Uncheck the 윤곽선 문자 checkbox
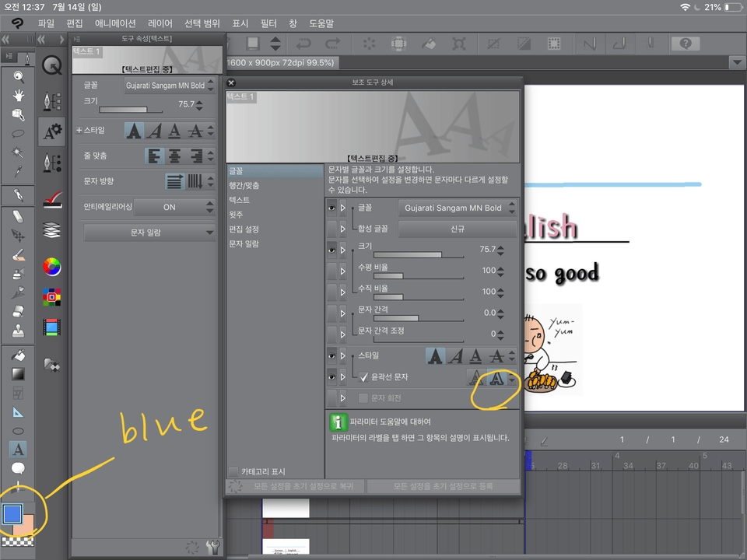 click(364, 378)
